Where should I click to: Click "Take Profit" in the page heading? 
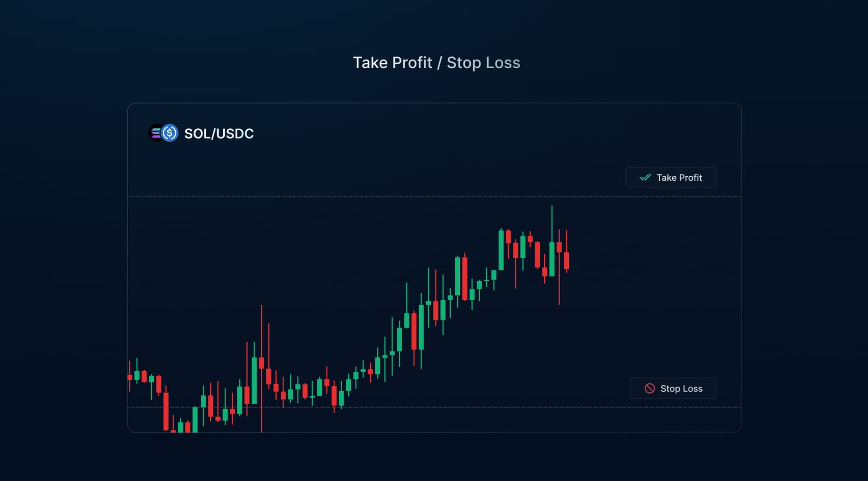point(392,63)
